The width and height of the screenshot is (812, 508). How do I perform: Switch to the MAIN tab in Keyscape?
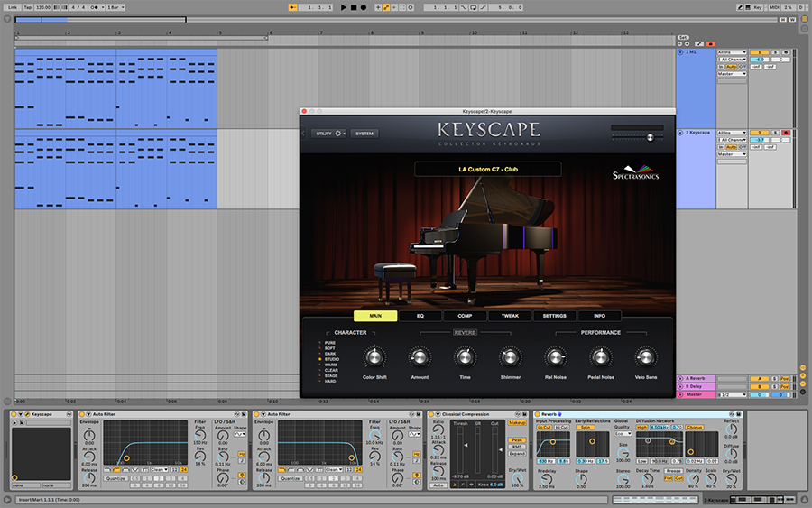(x=375, y=316)
